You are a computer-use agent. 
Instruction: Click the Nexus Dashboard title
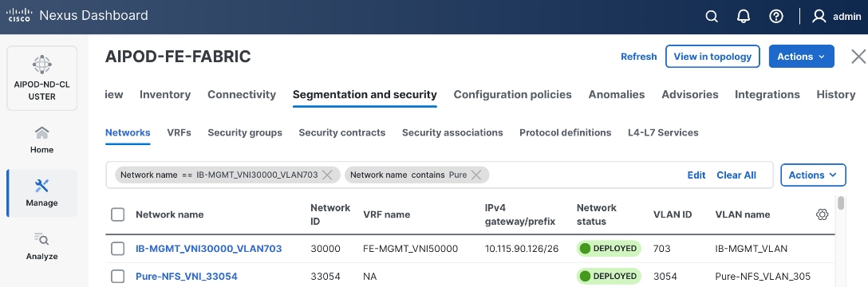(93, 15)
